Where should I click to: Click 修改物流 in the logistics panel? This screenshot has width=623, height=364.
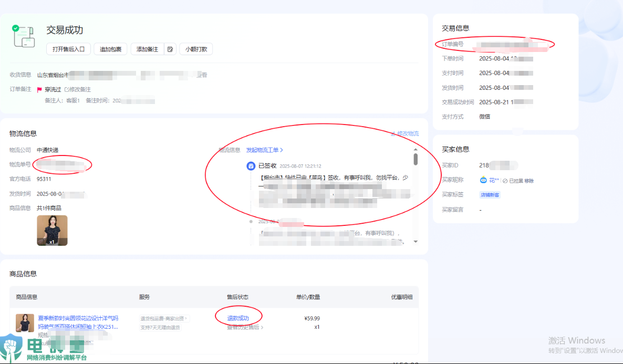click(405, 133)
